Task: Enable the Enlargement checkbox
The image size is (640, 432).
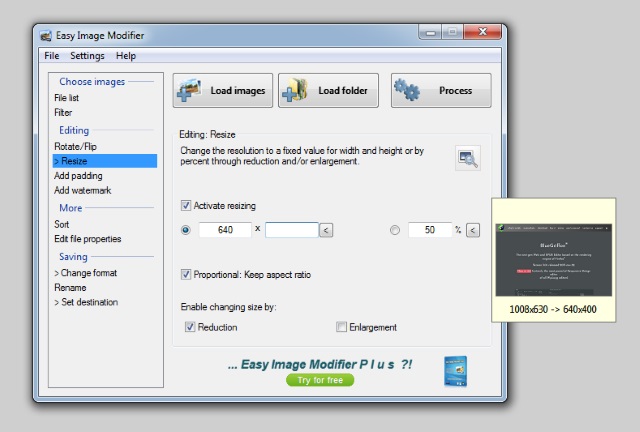Action: pos(341,327)
